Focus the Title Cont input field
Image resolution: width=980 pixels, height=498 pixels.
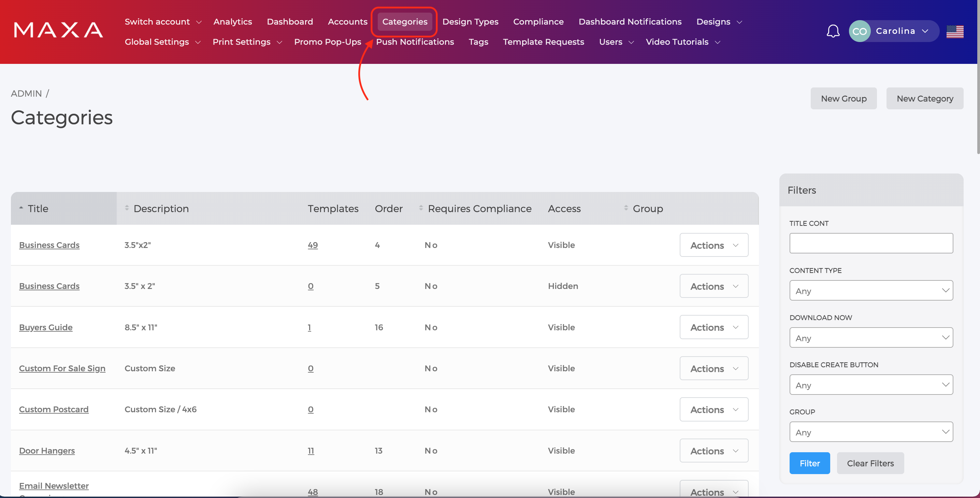click(x=871, y=243)
